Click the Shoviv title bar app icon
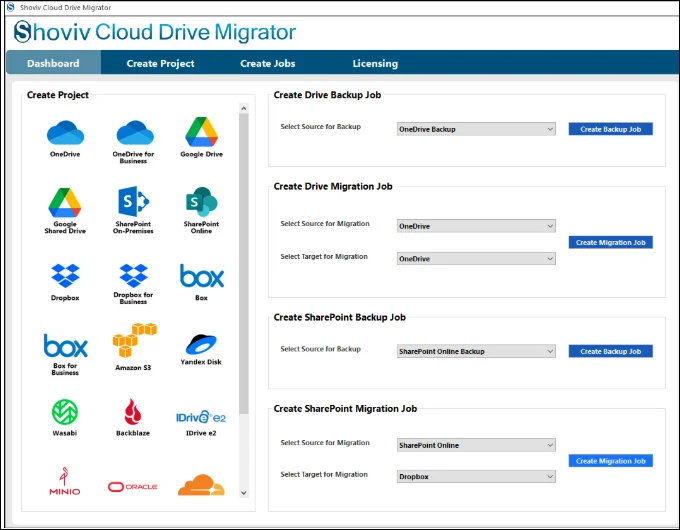680x530 pixels. coord(10,7)
